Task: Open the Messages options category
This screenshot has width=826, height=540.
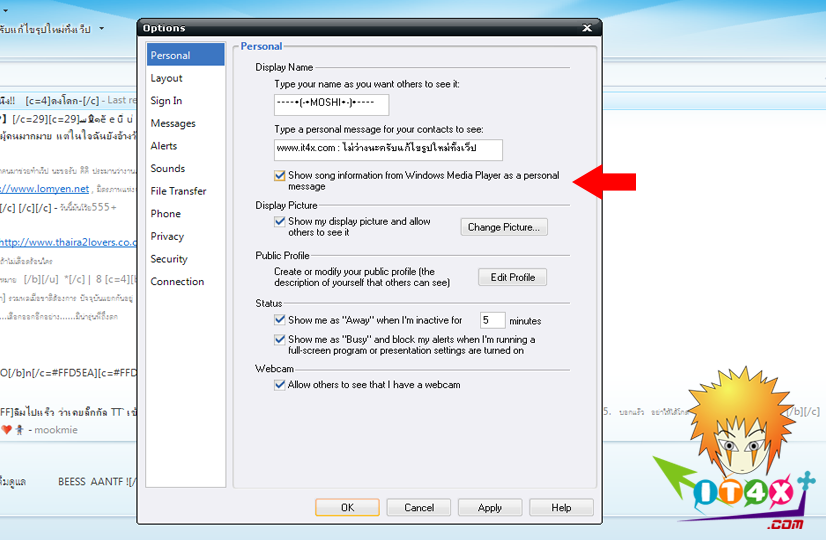Action: click(173, 123)
